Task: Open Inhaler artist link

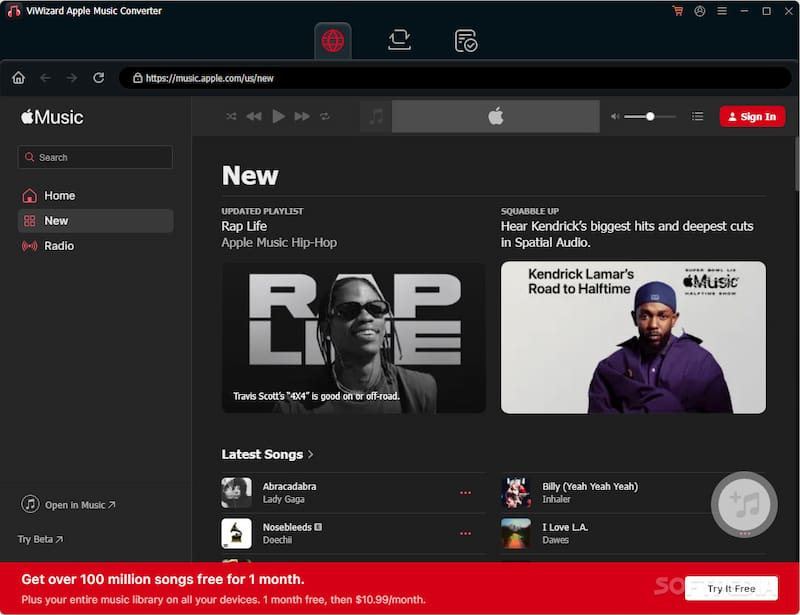Action: pos(556,499)
